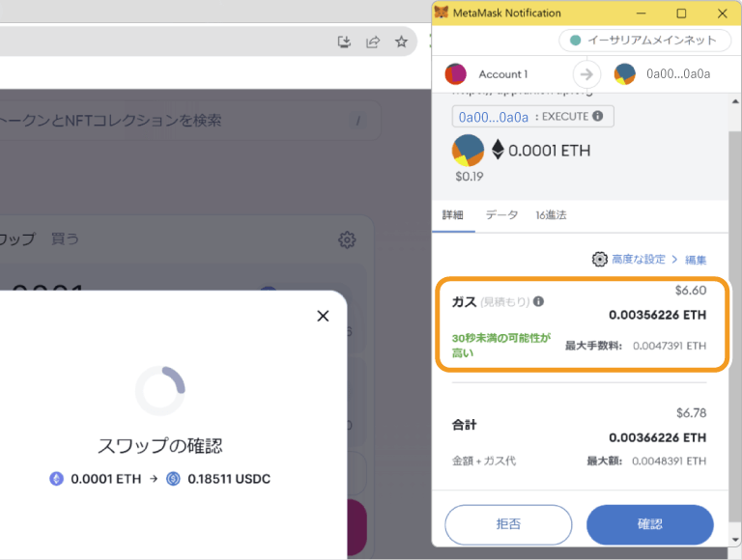The image size is (742, 560).
Task: Close the swap confirmation dialog
Action: [x=323, y=316]
